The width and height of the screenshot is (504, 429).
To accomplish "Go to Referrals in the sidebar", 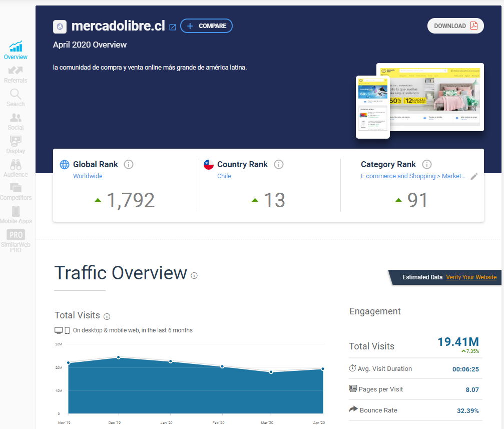I will pos(16,74).
